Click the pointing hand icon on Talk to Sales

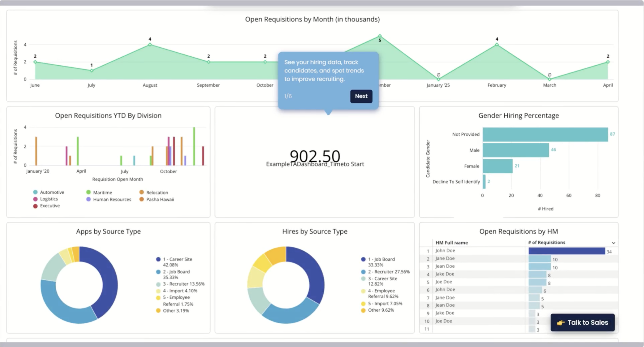pos(560,323)
